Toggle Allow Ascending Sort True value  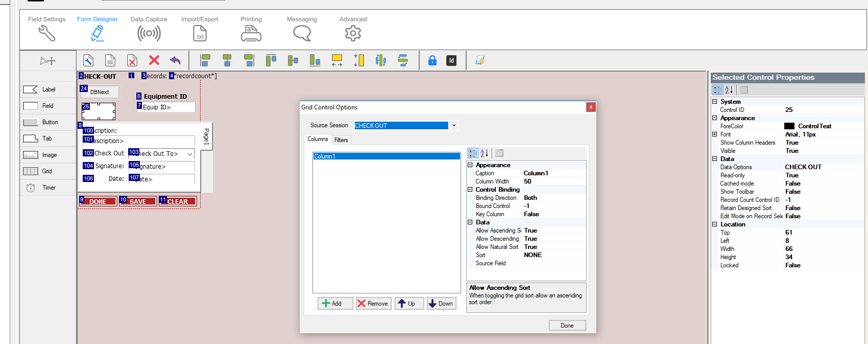pyautogui.click(x=554, y=231)
